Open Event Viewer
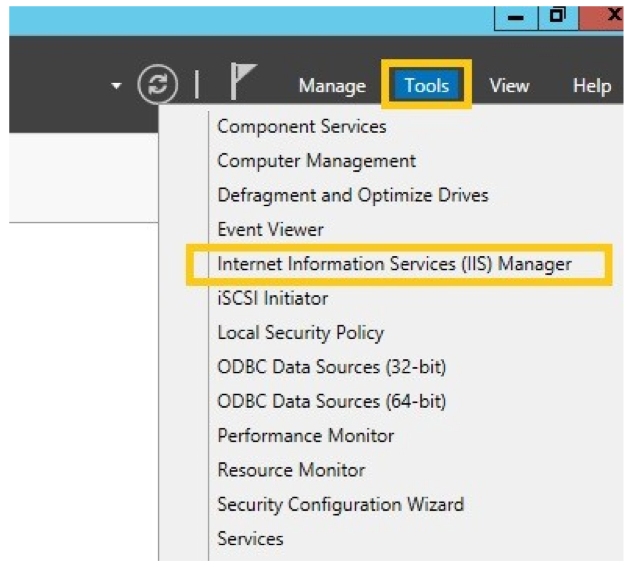Viewport: 635px width, 577px height. 270,229
